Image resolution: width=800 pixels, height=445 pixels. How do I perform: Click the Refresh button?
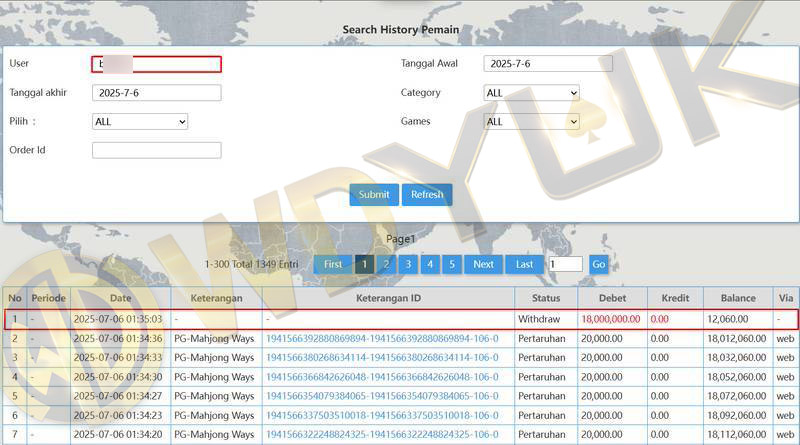427,194
